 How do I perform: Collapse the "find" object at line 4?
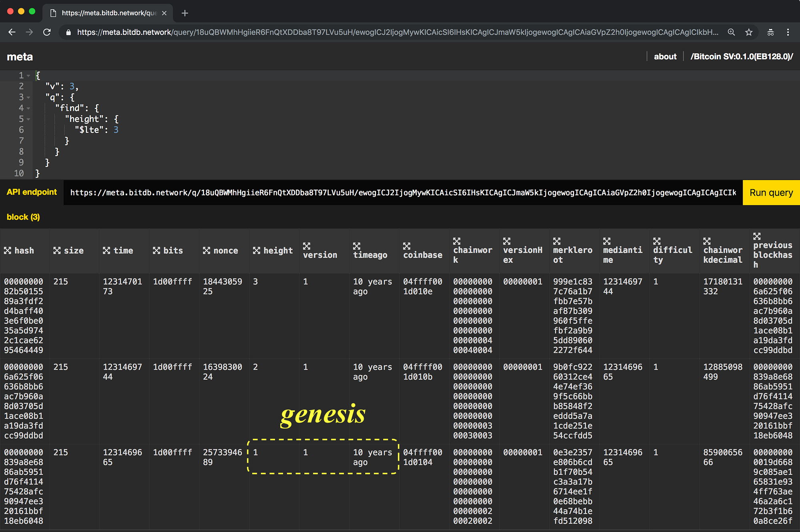pyautogui.click(x=27, y=108)
